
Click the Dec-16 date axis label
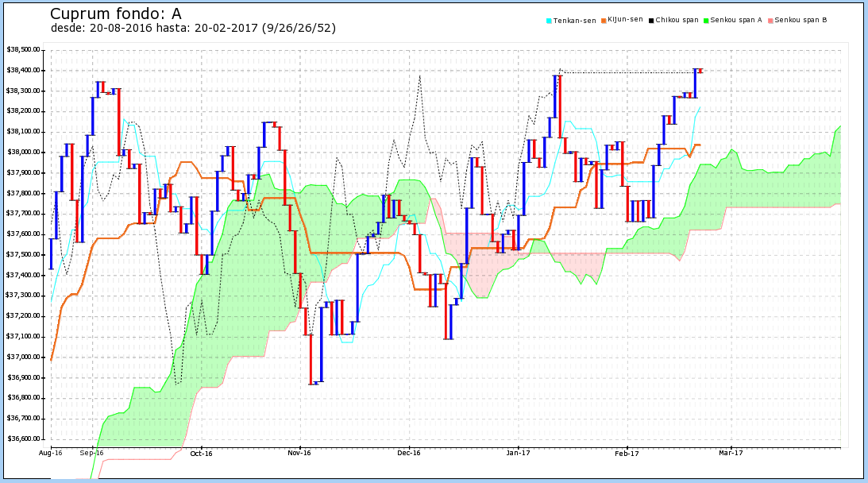409,453
